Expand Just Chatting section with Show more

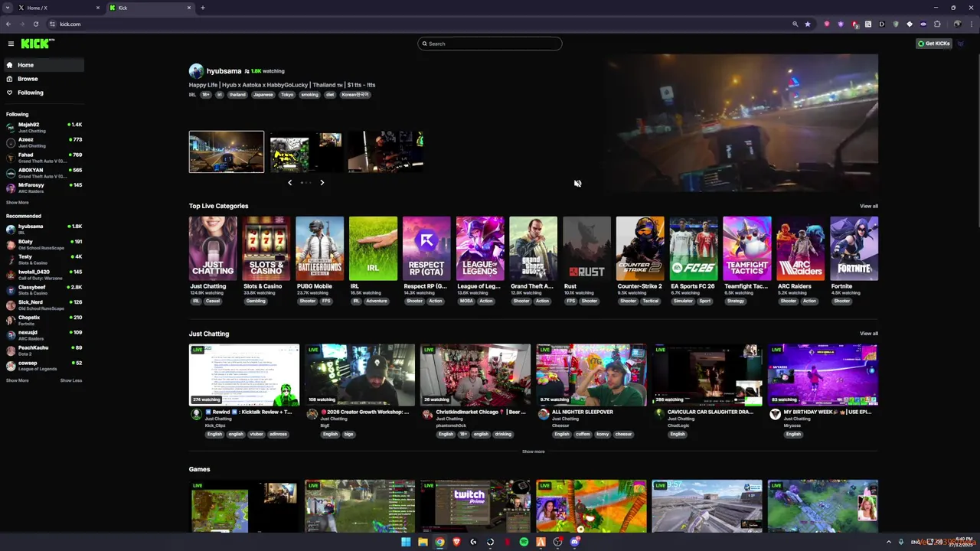(534, 452)
